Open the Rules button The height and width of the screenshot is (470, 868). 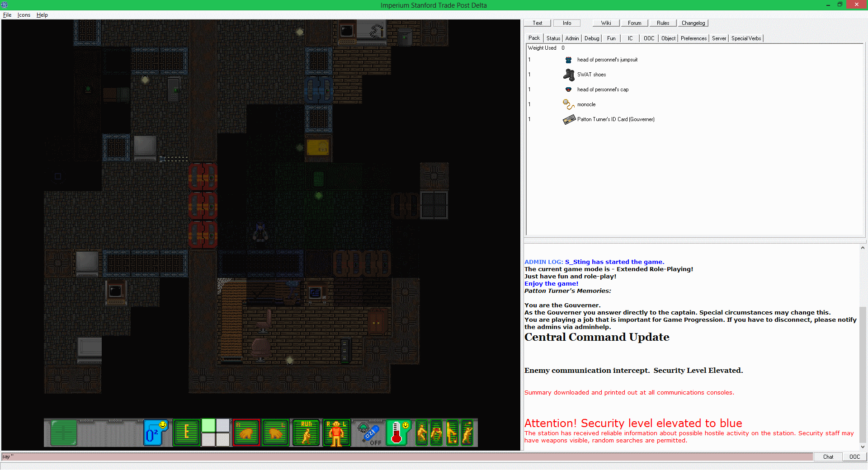point(663,23)
